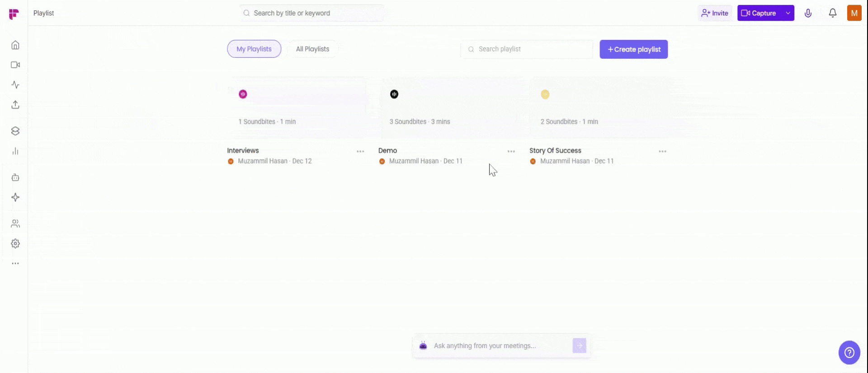Click the notifications bell icon
Screen dimensions: 868x373
click(x=832, y=13)
